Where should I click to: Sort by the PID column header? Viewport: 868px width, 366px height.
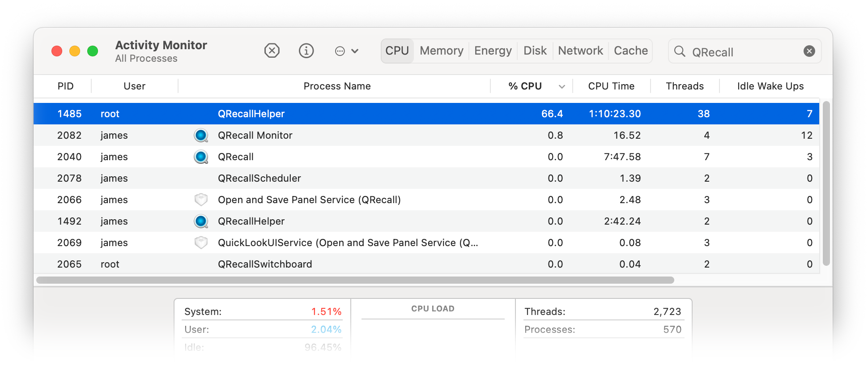65,86
